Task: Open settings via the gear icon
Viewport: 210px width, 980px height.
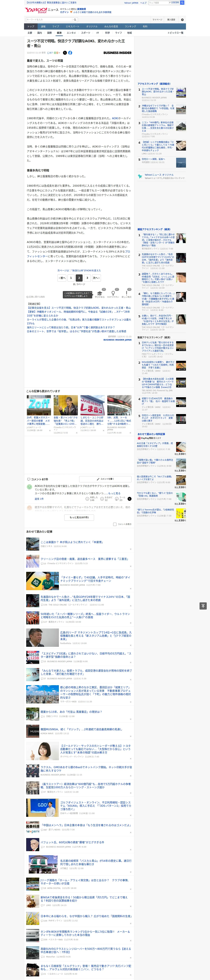Action: [182, 20]
